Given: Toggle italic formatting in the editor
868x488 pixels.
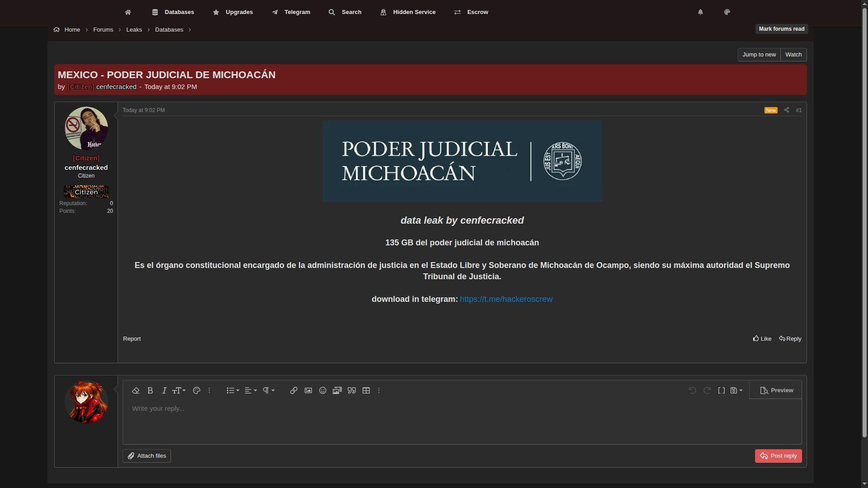Looking at the screenshot, I should 164,390.
